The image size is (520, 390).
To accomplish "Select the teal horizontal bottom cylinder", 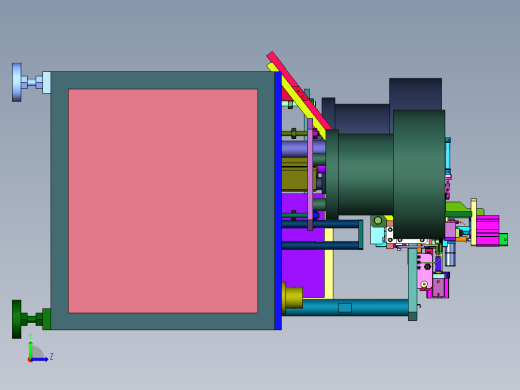I will (355, 307).
